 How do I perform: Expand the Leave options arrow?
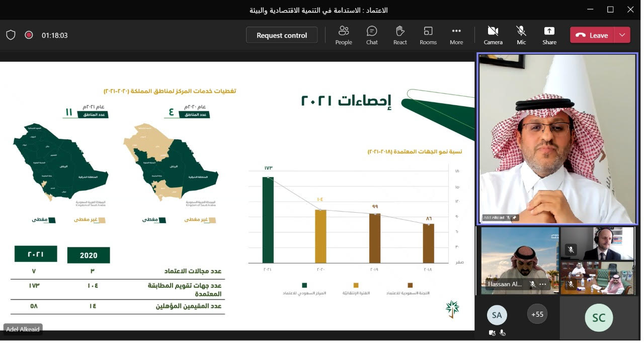coord(622,35)
